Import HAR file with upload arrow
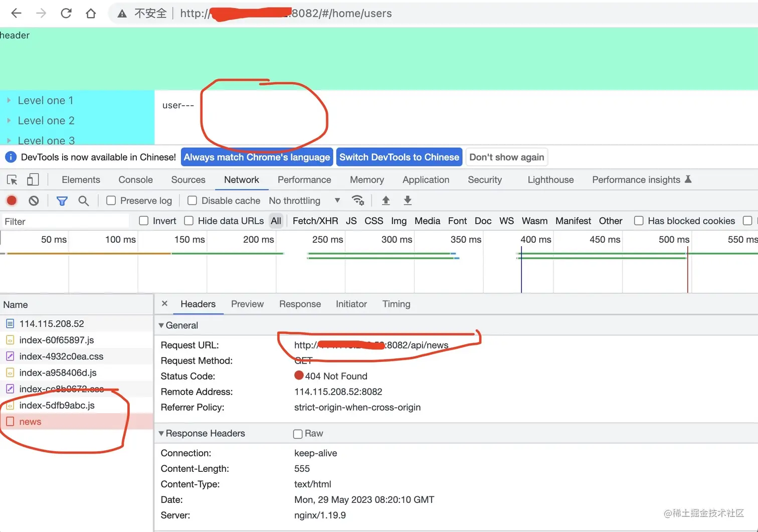Image resolution: width=758 pixels, height=532 pixels. 386,201
